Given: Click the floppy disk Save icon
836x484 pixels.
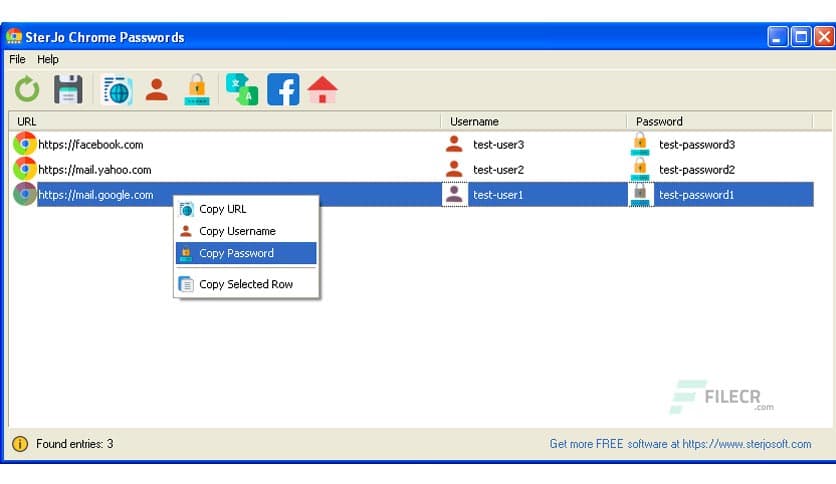Looking at the screenshot, I should point(68,90).
